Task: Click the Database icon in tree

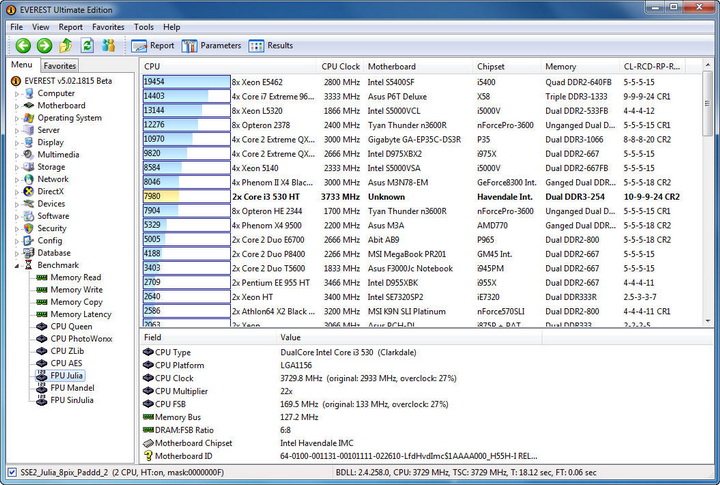Action: pos(28,253)
